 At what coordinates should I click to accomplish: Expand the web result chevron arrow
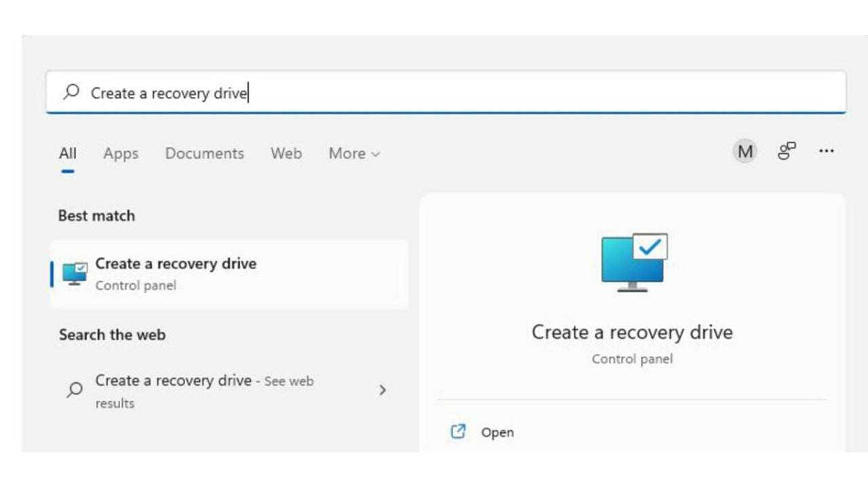coord(382,390)
